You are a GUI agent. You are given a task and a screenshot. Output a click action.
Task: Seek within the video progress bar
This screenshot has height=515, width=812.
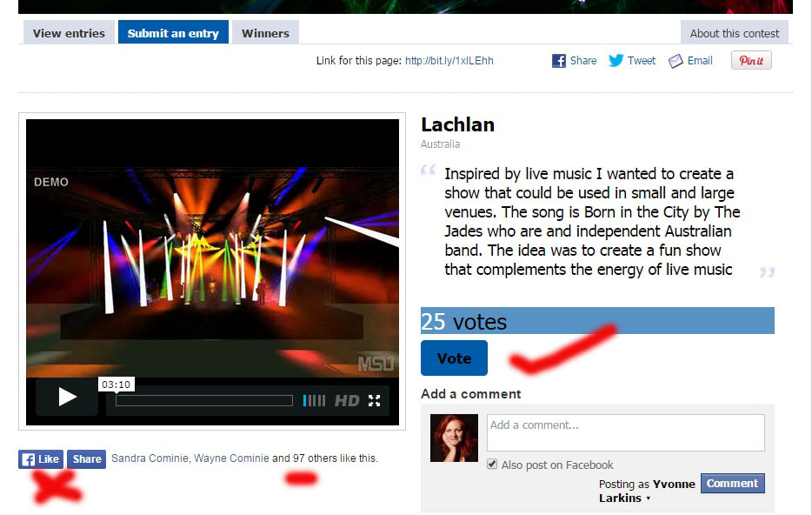204,400
